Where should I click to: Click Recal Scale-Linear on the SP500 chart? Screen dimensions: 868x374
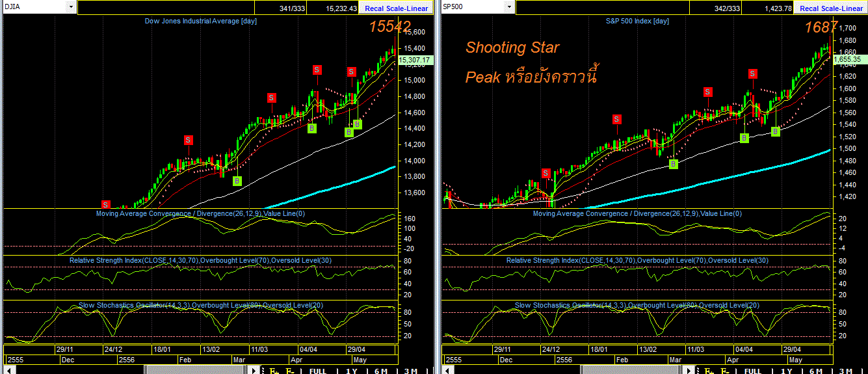point(831,8)
